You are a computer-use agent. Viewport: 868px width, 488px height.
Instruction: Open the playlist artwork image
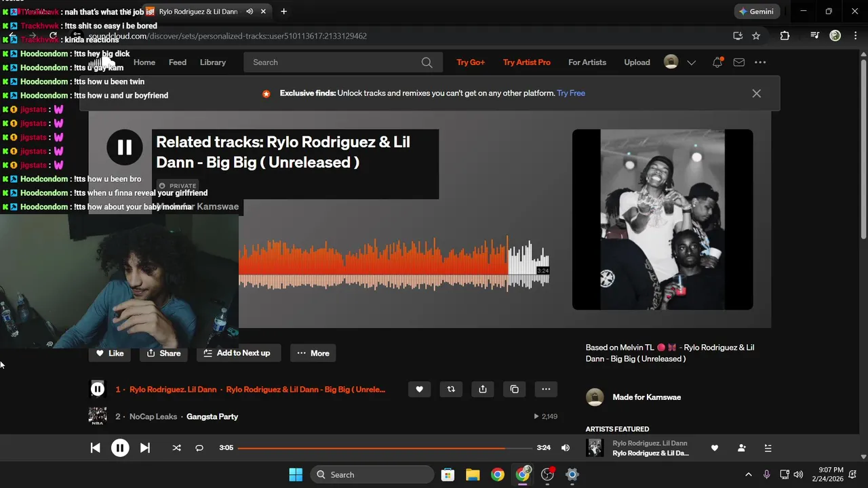[x=663, y=220]
